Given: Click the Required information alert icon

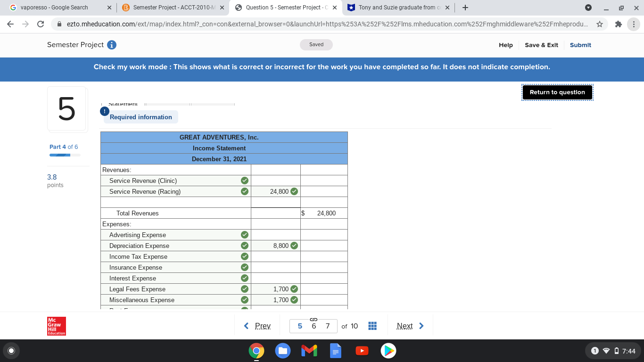Looking at the screenshot, I should [x=104, y=111].
